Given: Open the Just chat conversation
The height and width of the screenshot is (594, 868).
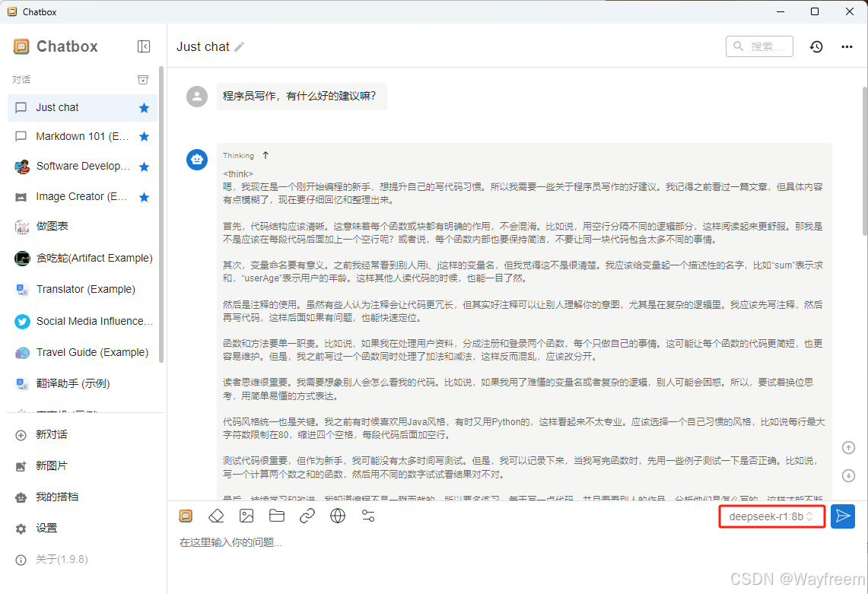Looking at the screenshot, I should (x=82, y=107).
